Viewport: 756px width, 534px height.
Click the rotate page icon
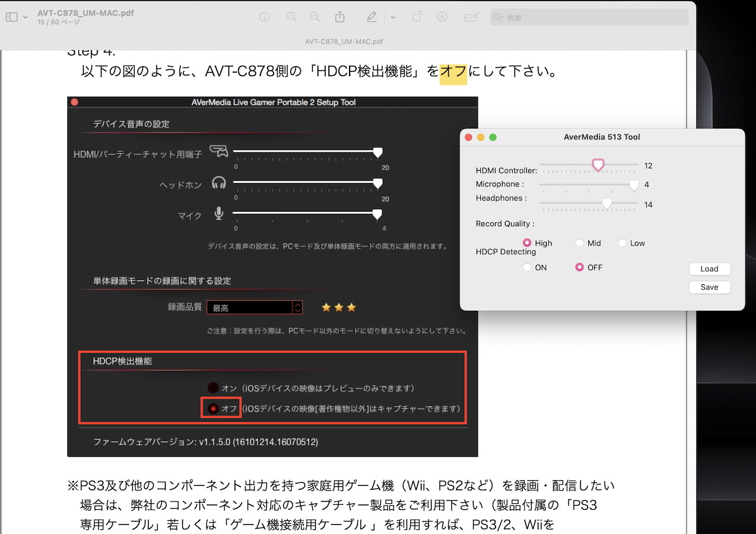click(x=417, y=17)
